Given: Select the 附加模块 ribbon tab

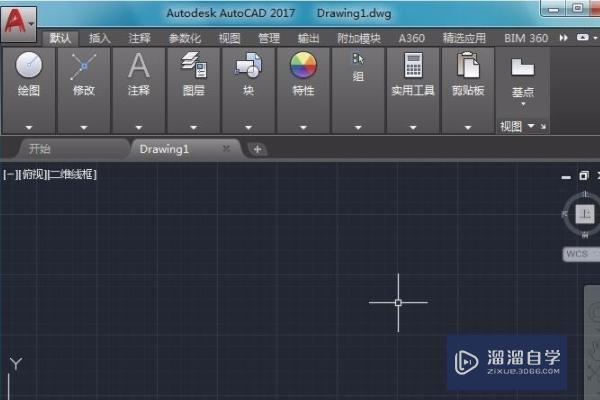Looking at the screenshot, I should (359, 38).
